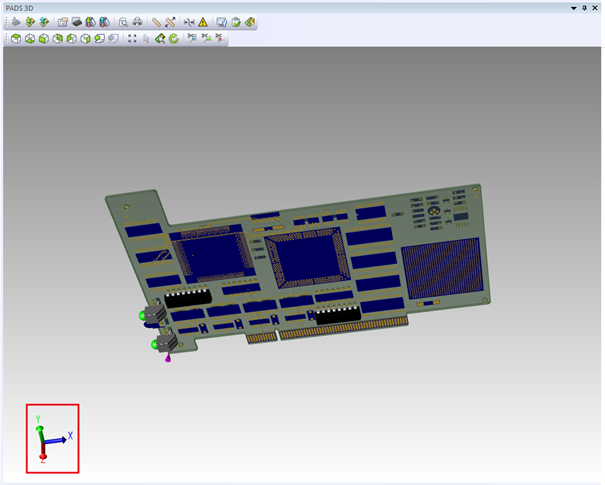Viewport: 605px width, 485px height.
Task: Click the yellow warning triangle icon
Action: click(203, 22)
